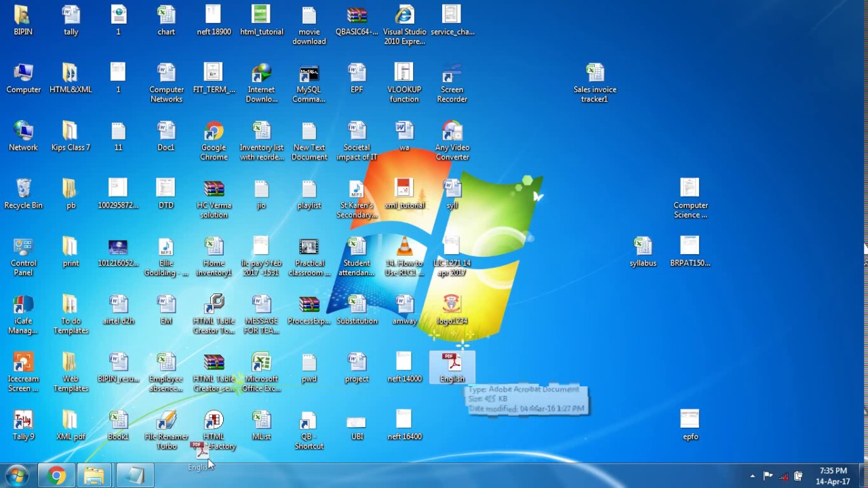Select the HC Verma solution archive

point(214,188)
